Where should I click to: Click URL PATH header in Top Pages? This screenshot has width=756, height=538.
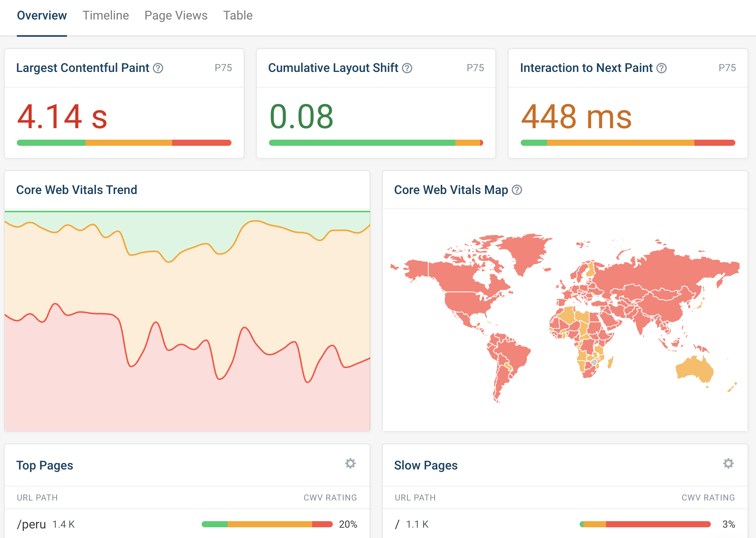37,497
